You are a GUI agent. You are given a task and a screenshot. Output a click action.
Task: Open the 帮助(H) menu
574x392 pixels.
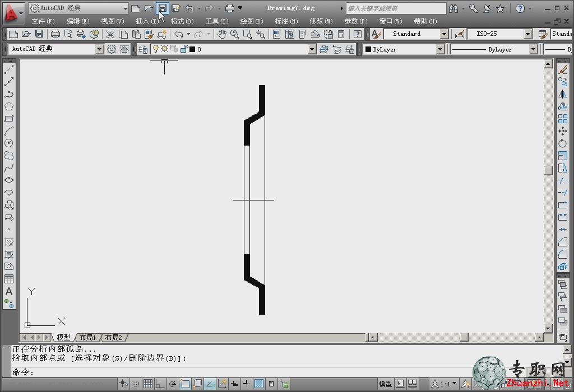pos(425,21)
